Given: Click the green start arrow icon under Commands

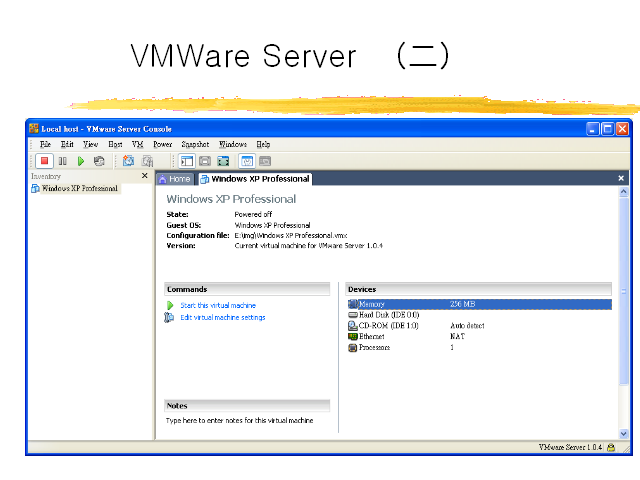Looking at the screenshot, I should [170, 305].
